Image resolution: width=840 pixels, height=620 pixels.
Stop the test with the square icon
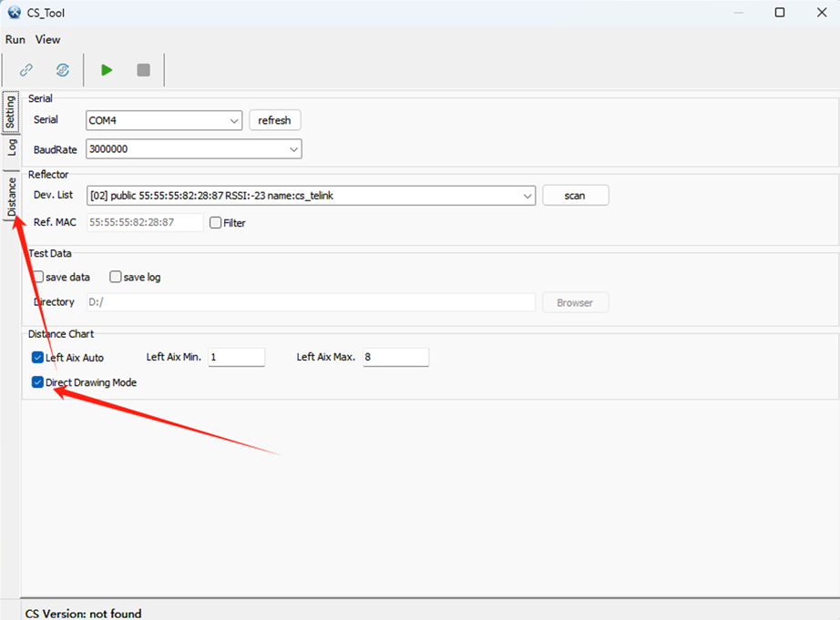(142, 69)
